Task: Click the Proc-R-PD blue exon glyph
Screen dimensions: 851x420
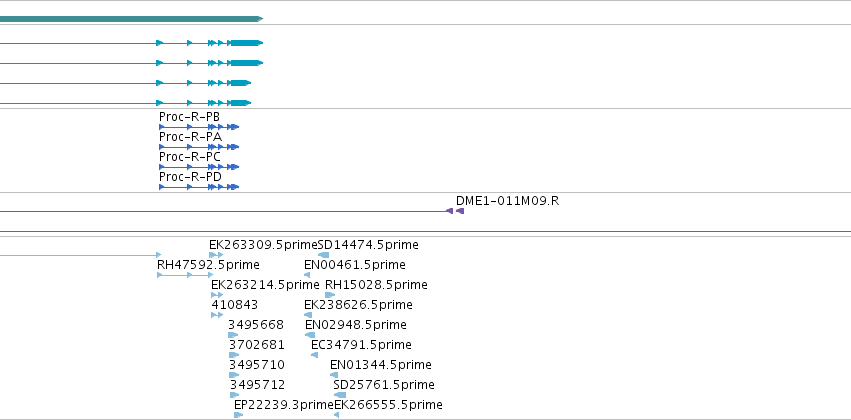Action: point(199,187)
